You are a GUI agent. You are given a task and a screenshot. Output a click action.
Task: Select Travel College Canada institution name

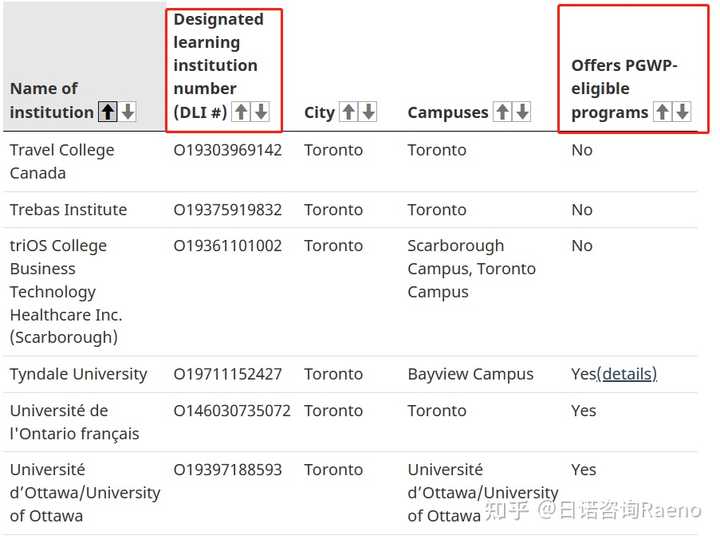pyautogui.click(x=62, y=161)
